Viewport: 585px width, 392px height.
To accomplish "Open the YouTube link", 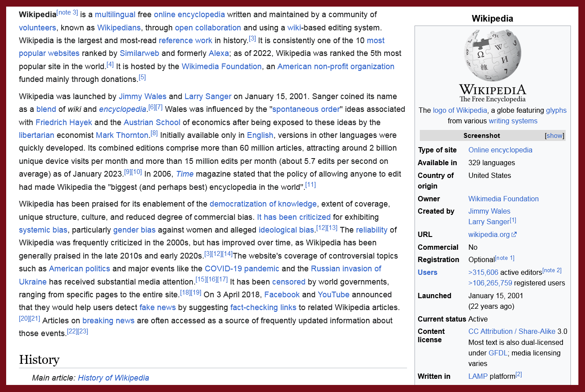I will (333, 295).
